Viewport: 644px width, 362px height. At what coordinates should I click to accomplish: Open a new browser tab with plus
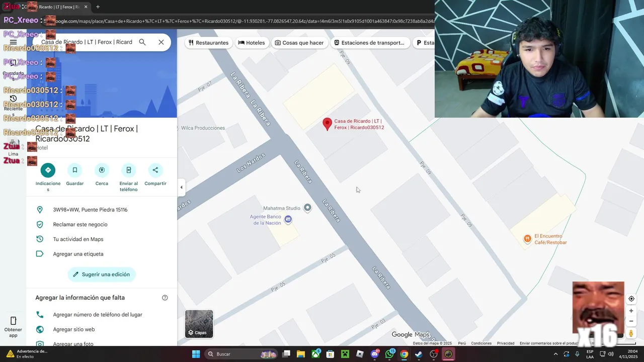[x=98, y=7]
